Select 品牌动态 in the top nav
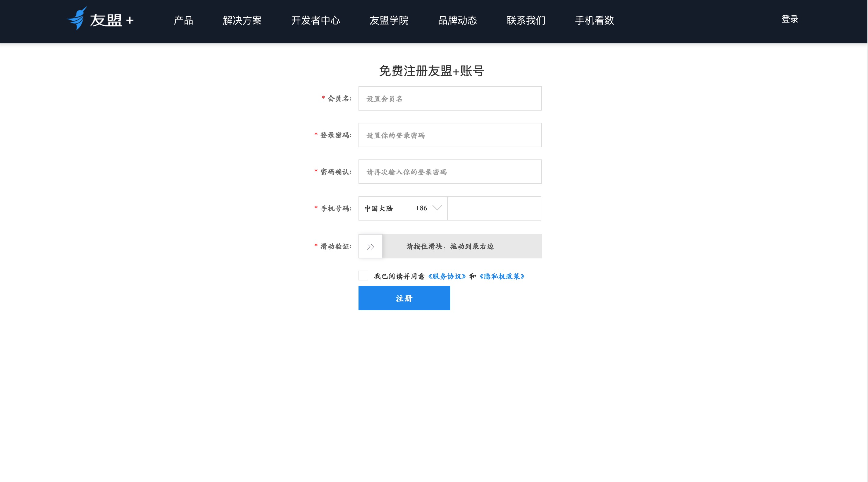 pos(458,20)
